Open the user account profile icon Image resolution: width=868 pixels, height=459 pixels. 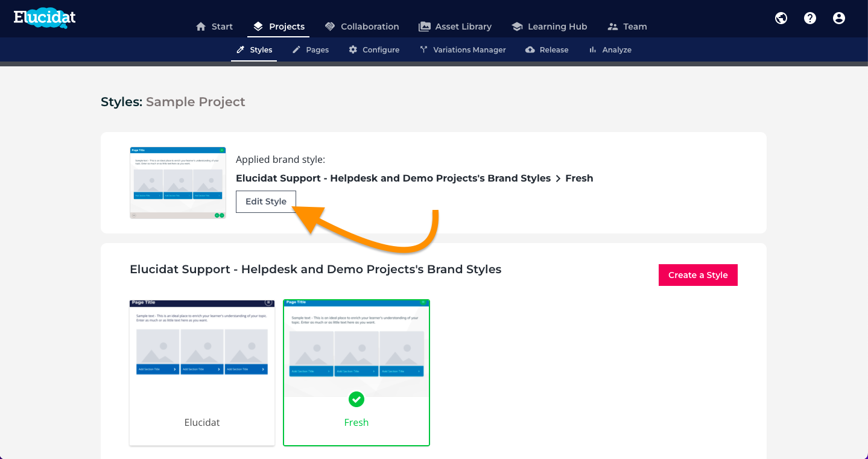coord(839,18)
